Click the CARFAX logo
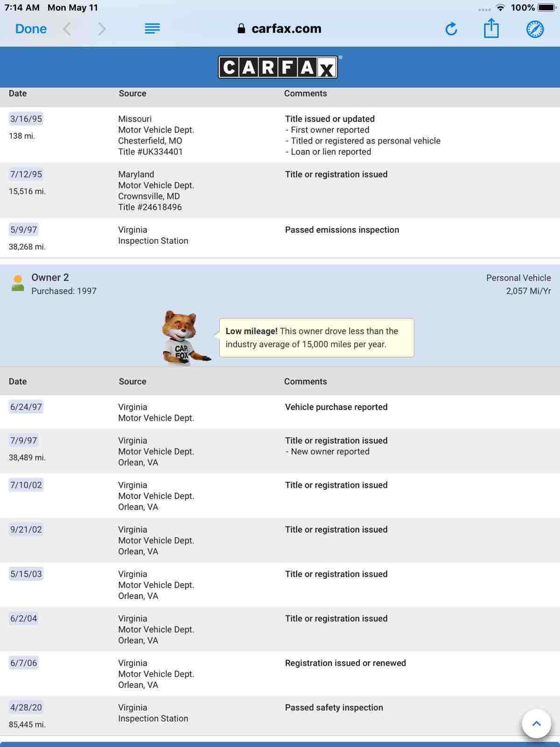The width and height of the screenshot is (560, 747). point(278,67)
